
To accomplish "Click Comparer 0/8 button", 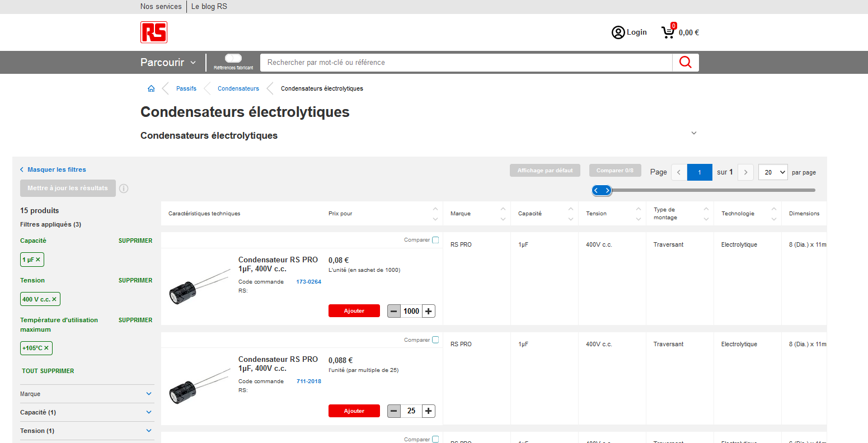I will click(615, 171).
